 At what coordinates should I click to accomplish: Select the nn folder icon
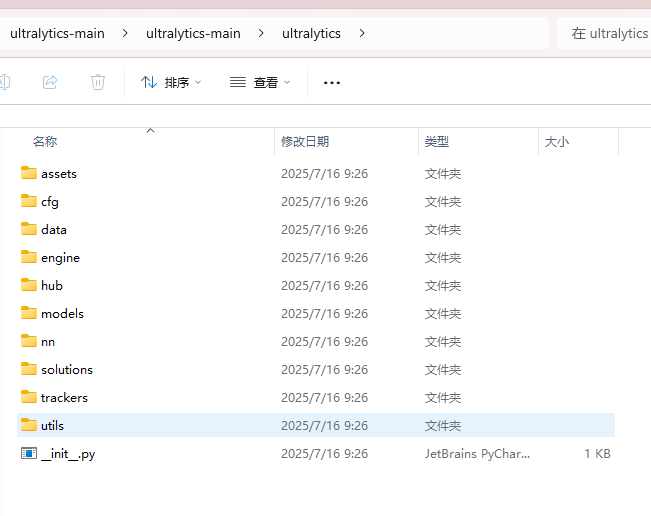coord(29,341)
